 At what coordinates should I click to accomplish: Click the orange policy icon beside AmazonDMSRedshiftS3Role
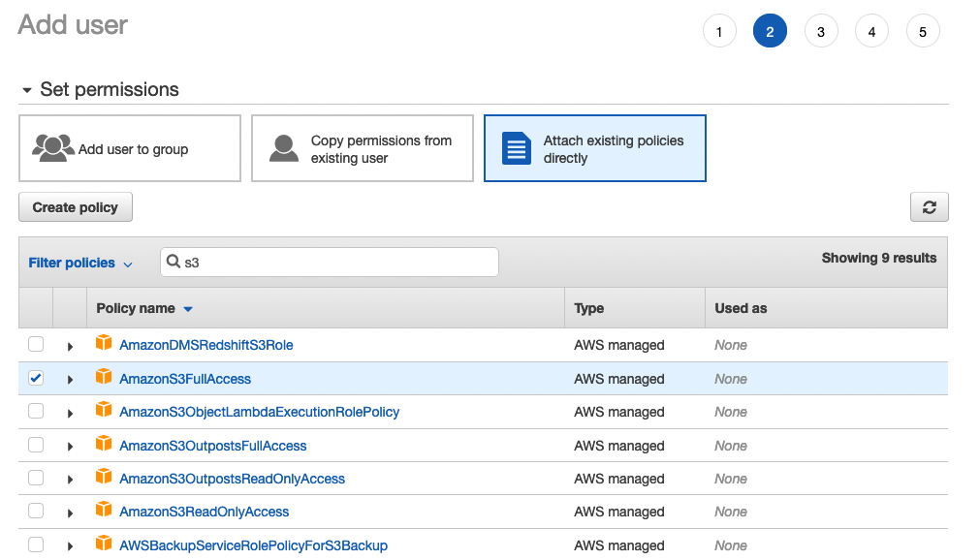104,343
